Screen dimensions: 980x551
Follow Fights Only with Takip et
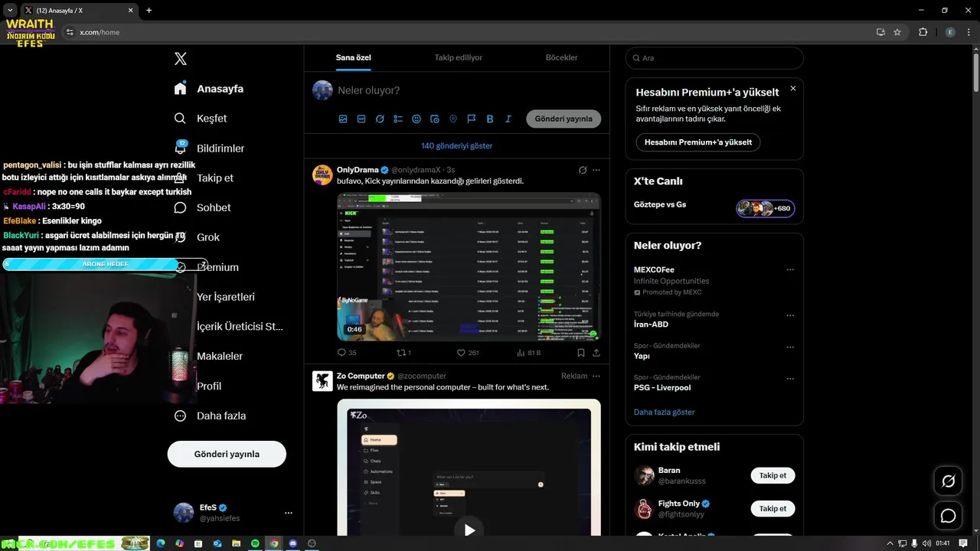pos(773,508)
